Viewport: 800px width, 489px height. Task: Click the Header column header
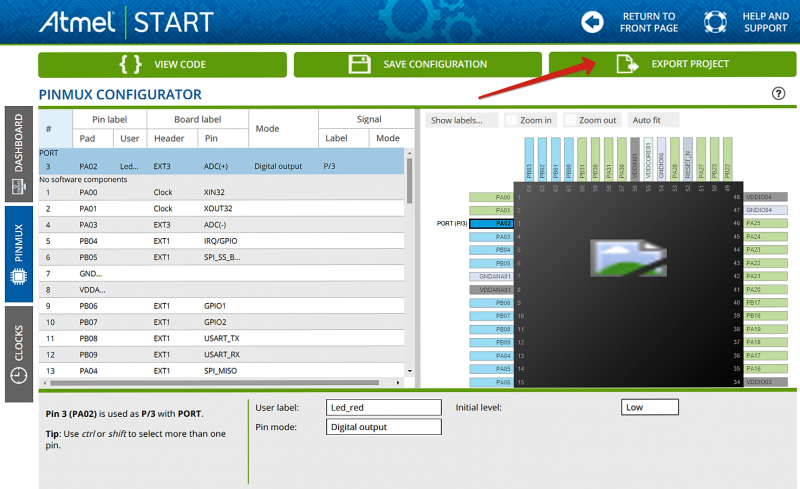pos(172,138)
